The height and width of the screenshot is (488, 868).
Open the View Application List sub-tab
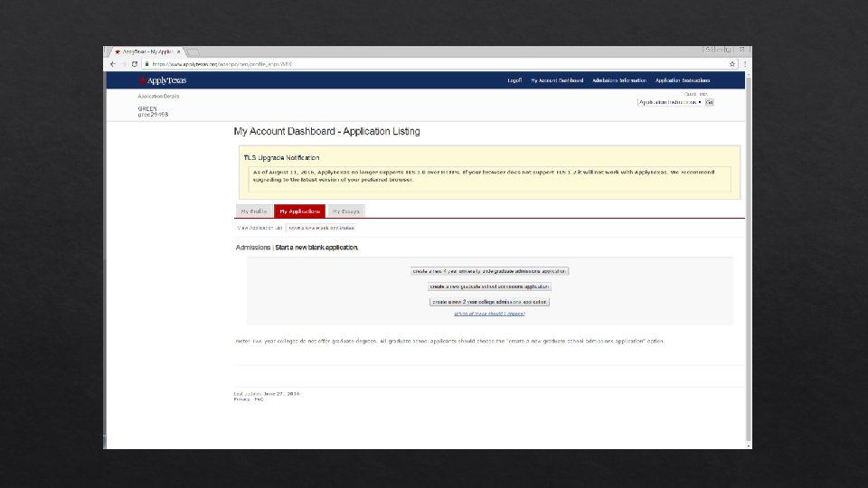point(259,228)
